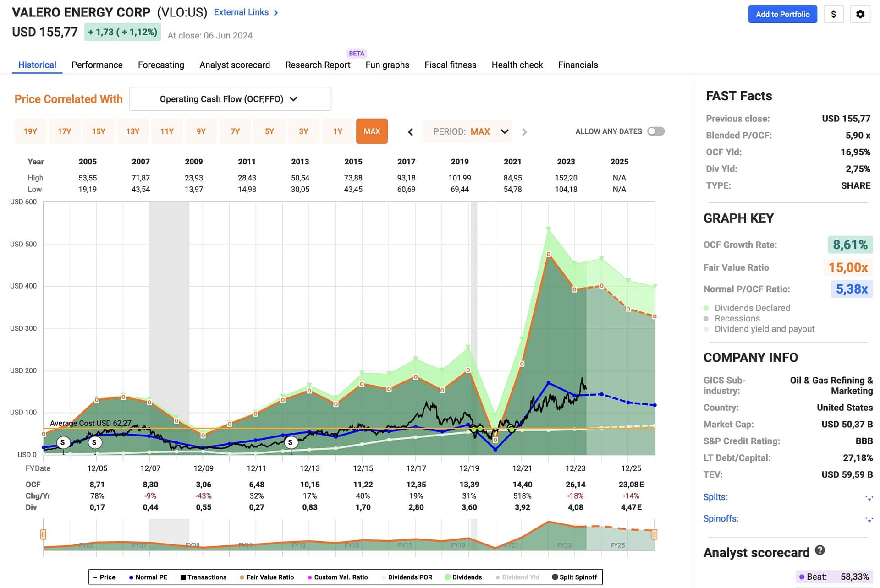Click the FY21 label in range navigator
880x588 pixels.
(511, 545)
